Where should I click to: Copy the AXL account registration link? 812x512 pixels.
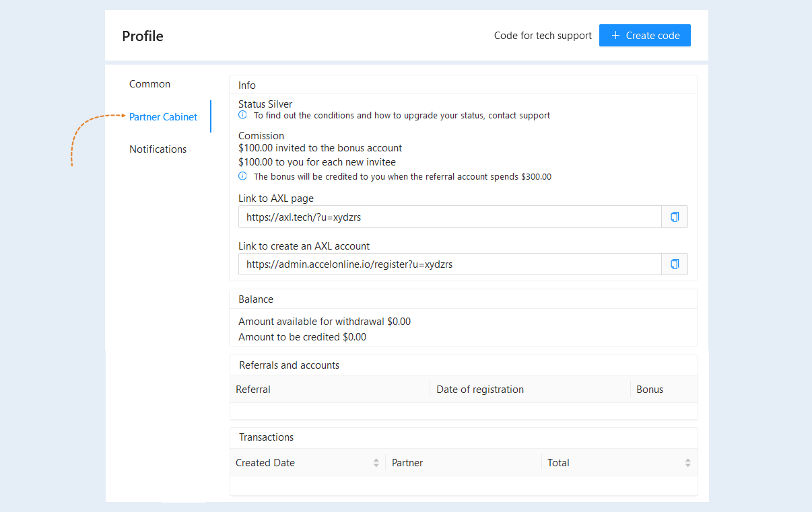tap(675, 264)
